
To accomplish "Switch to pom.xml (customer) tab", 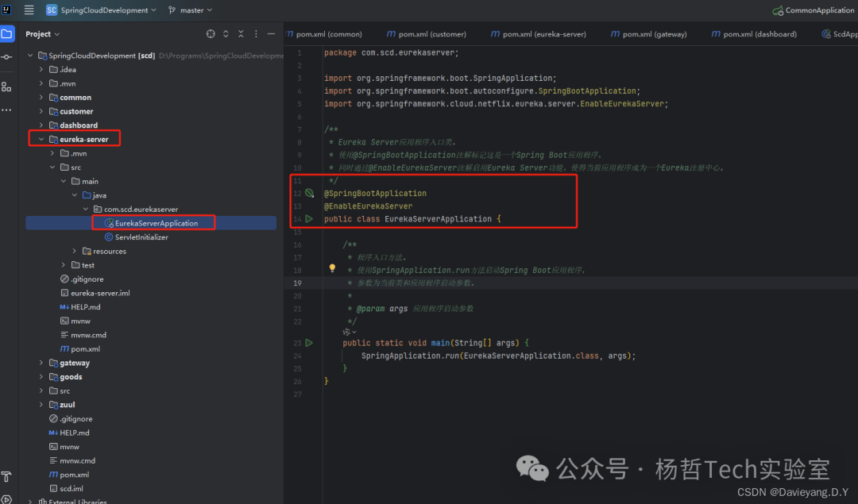I will (x=426, y=34).
